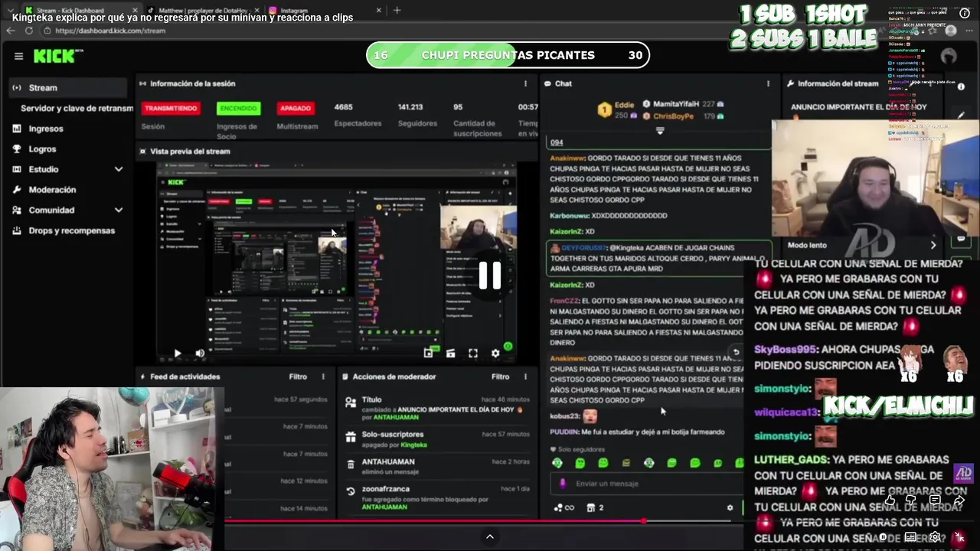Click the gift shop icon showing 2

(594, 507)
